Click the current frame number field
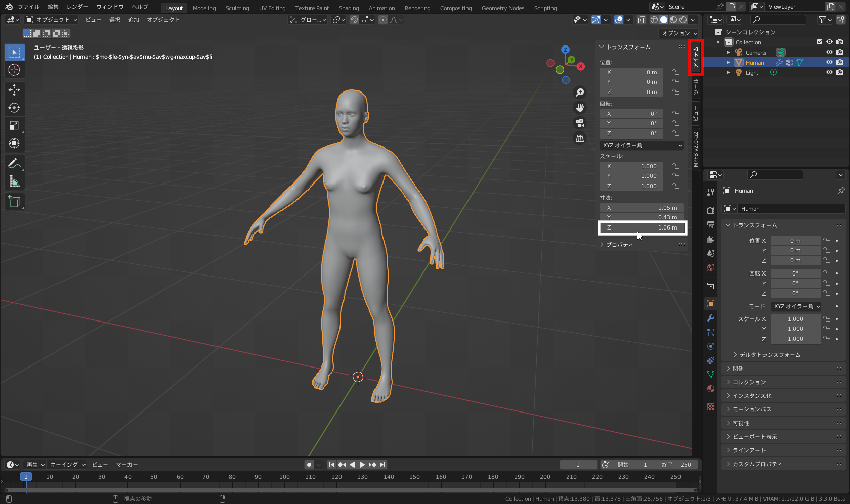 coord(578,465)
